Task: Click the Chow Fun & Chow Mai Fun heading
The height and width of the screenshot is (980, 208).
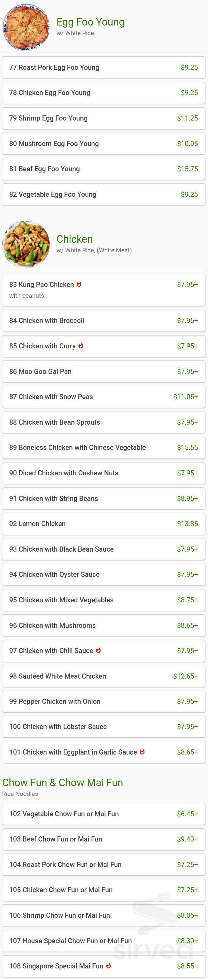Action: [62, 782]
